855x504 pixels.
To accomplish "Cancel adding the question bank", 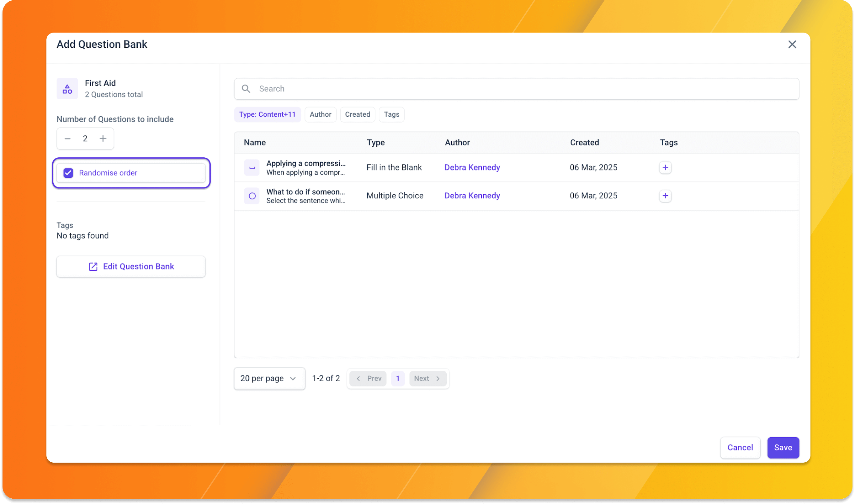I will [x=741, y=448].
